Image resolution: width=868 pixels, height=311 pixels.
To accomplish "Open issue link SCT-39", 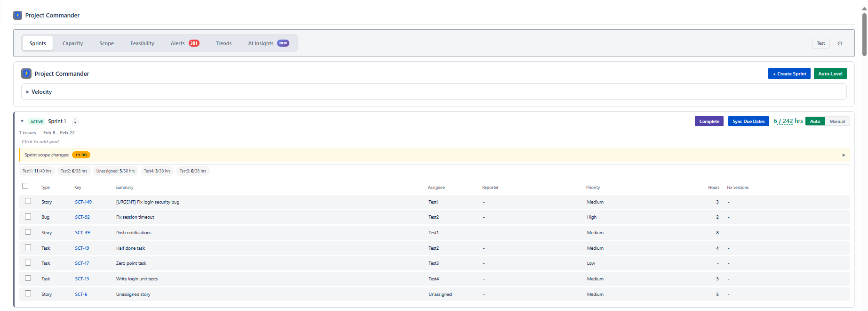I will click(x=82, y=233).
